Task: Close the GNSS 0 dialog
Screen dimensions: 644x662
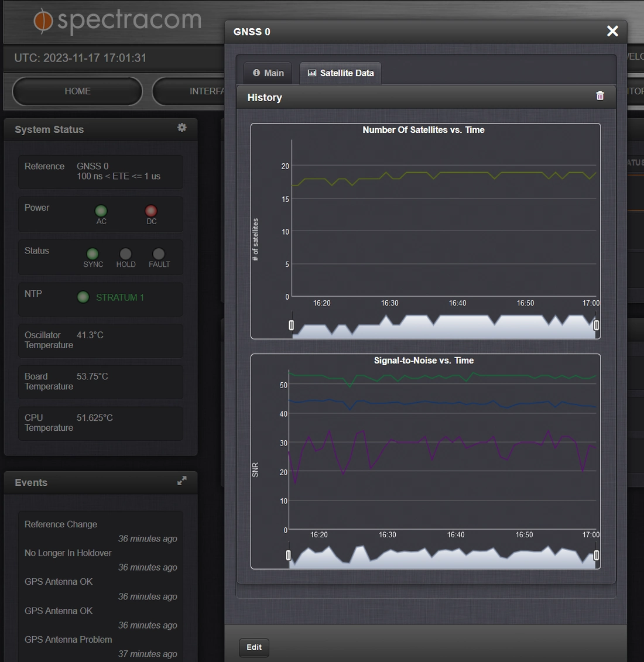Action: (612, 31)
